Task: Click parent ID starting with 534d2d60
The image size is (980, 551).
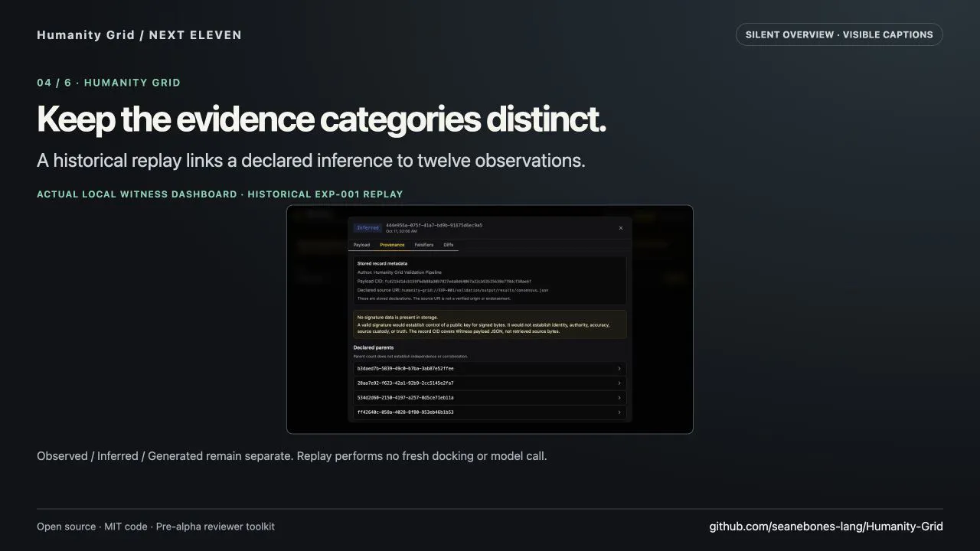Action: pyautogui.click(x=405, y=397)
